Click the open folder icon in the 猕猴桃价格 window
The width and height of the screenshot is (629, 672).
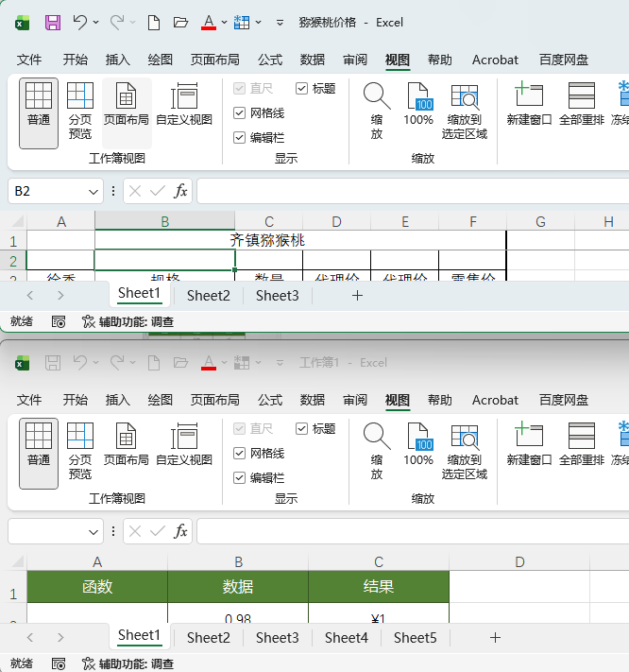pos(180,23)
